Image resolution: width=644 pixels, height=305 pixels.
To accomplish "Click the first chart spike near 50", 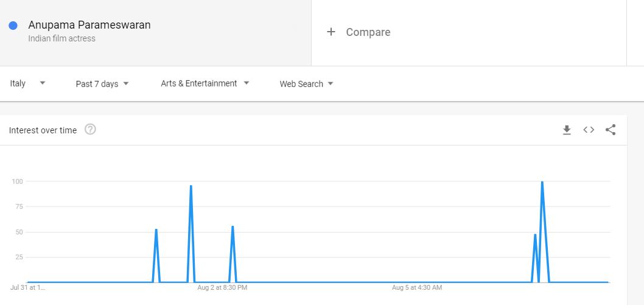I will pyautogui.click(x=156, y=230).
